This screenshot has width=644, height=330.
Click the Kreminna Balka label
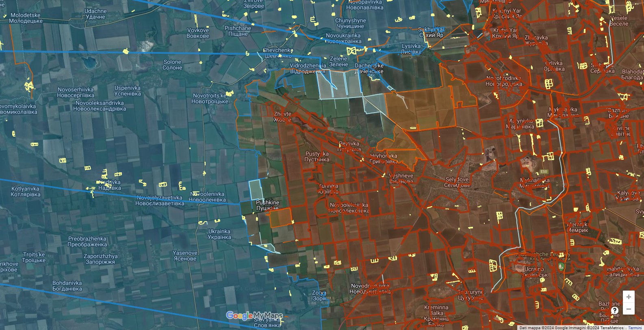pos(436,316)
